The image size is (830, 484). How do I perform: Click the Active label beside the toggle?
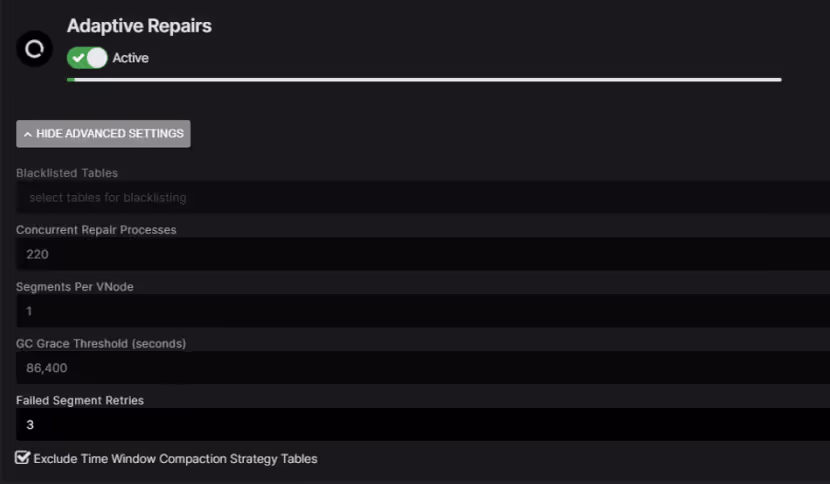(130, 58)
